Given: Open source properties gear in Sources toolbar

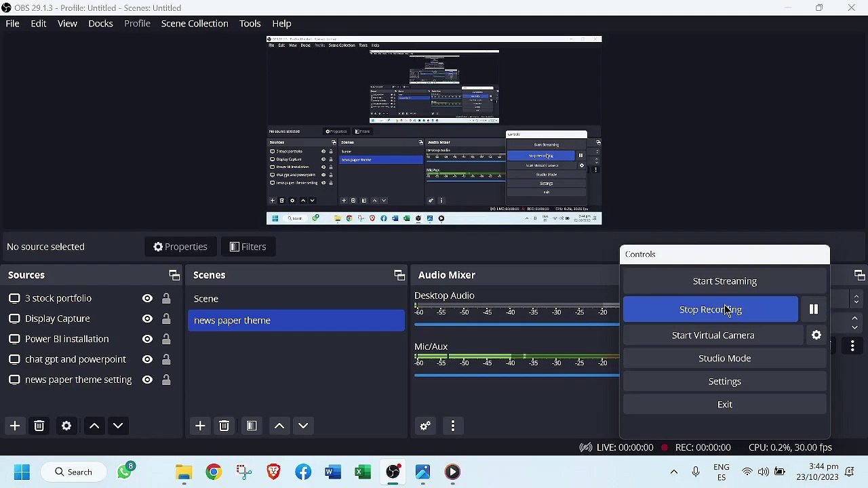Looking at the screenshot, I should (x=66, y=426).
